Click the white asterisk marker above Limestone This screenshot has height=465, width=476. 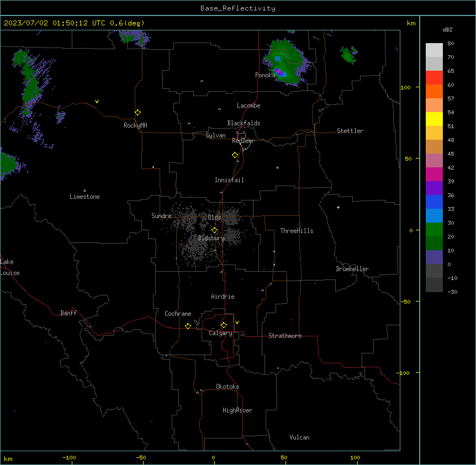pos(84,191)
